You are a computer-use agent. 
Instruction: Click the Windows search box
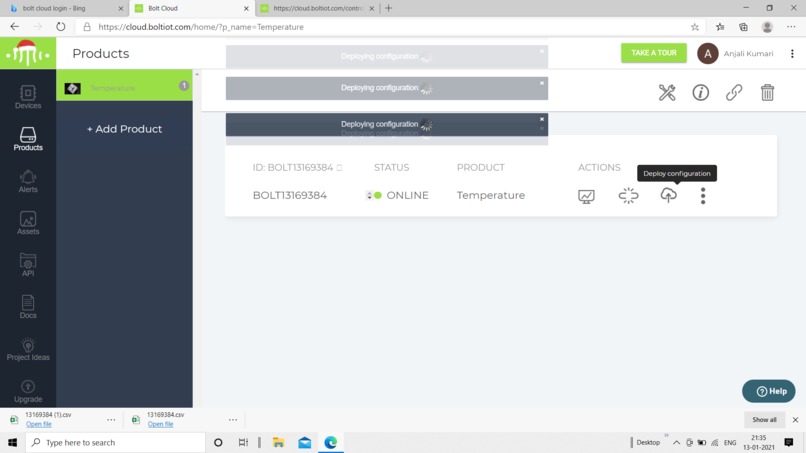tap(115, 442)
